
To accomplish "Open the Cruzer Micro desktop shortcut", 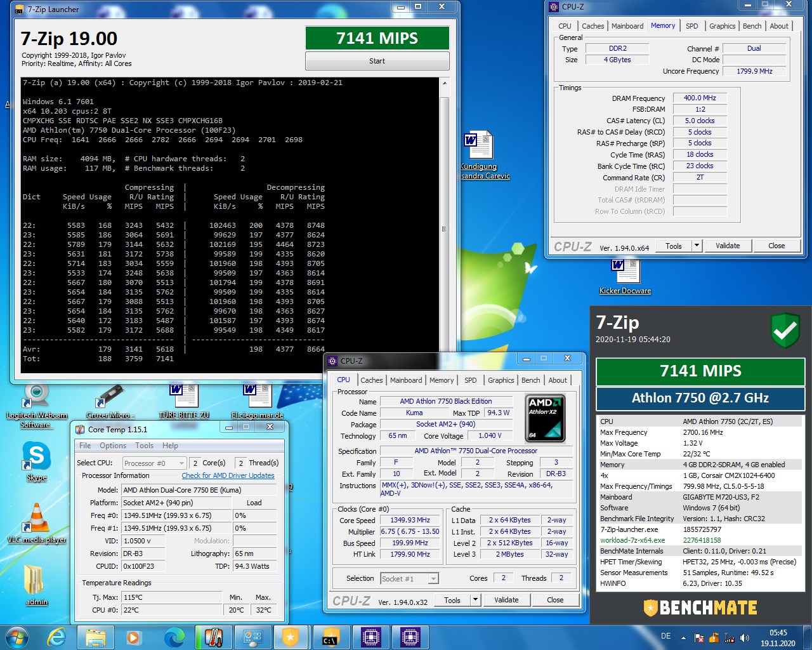I will pos(112,402).
